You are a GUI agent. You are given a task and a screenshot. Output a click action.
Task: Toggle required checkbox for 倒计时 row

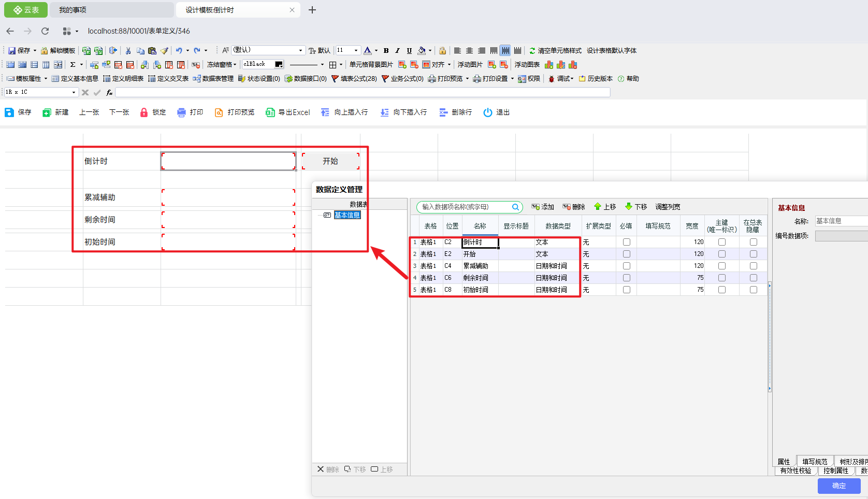coord(627,242)
